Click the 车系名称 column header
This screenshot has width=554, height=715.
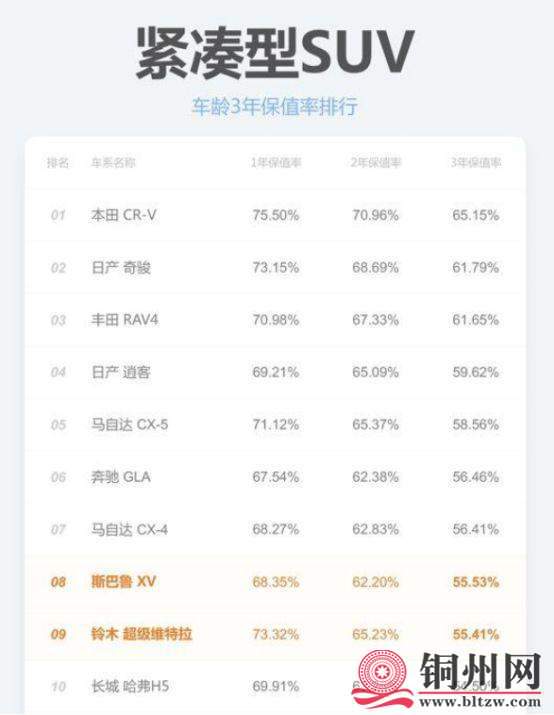(113, 163)
